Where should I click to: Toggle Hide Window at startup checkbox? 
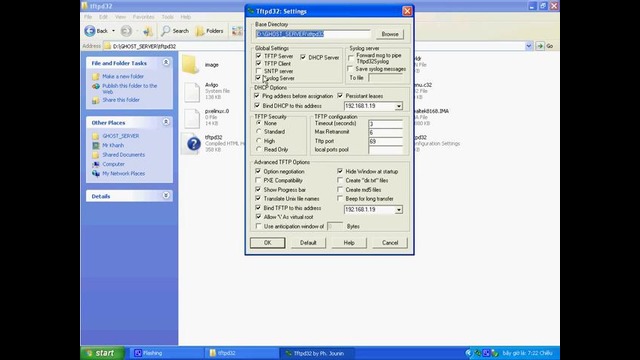[340, 171]
